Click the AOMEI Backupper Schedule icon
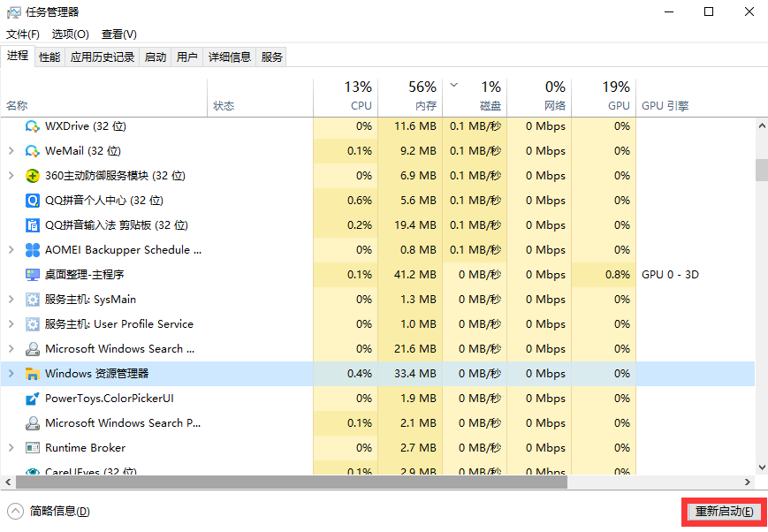 [33, 250]
